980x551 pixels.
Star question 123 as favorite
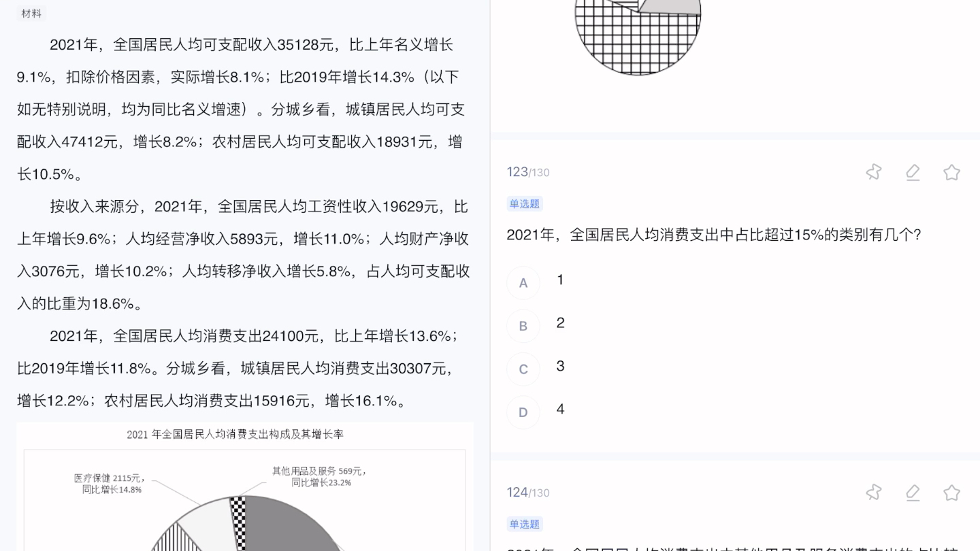pos(951,172)
